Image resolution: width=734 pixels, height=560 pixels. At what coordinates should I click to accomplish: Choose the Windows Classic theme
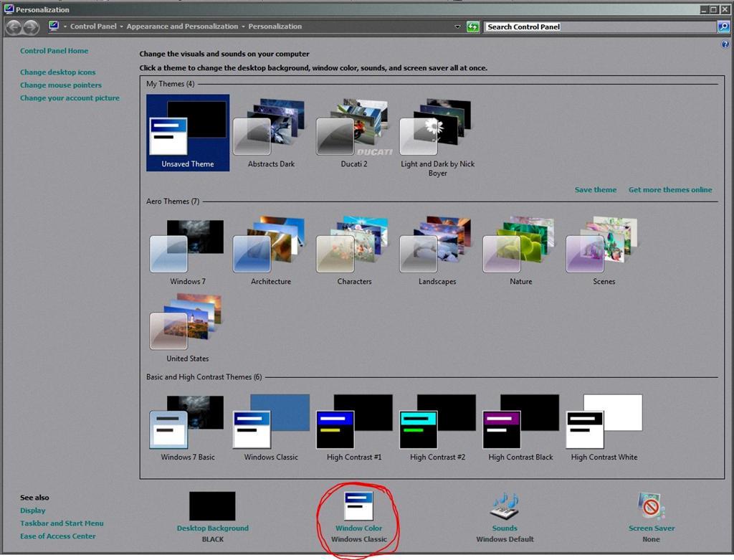point(271,422)
